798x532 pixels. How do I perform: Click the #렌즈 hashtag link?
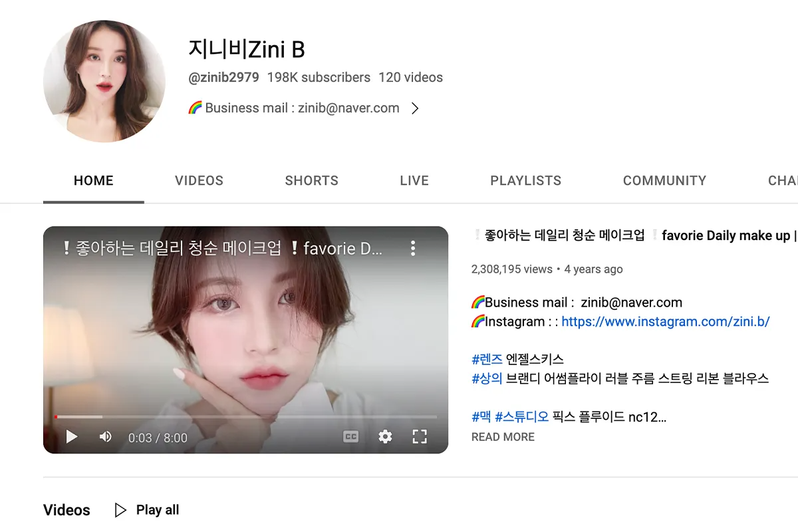tap(487, 359)
